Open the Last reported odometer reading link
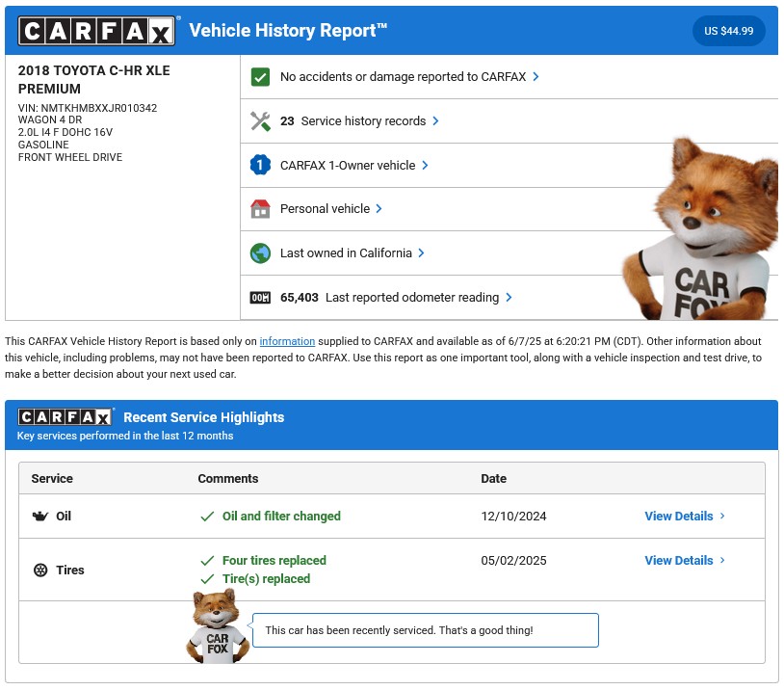784x690 pixels. 389,297
